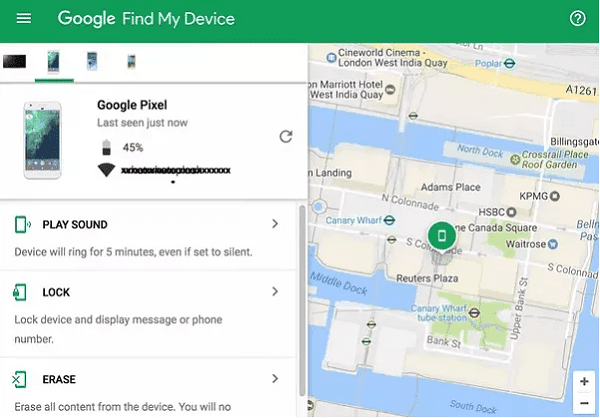Screen dimensions: 600x418
Task: Click the 'South Dock' map label
Action: [473, 406]
